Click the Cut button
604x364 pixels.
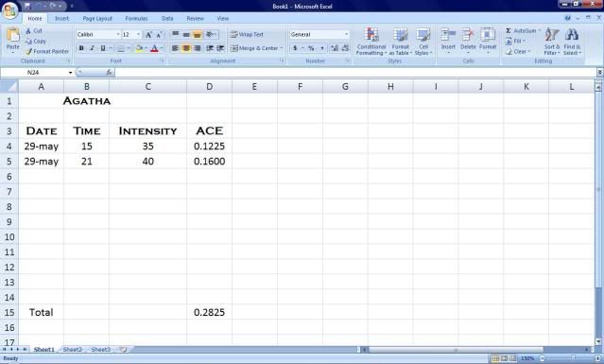[34, 30]
